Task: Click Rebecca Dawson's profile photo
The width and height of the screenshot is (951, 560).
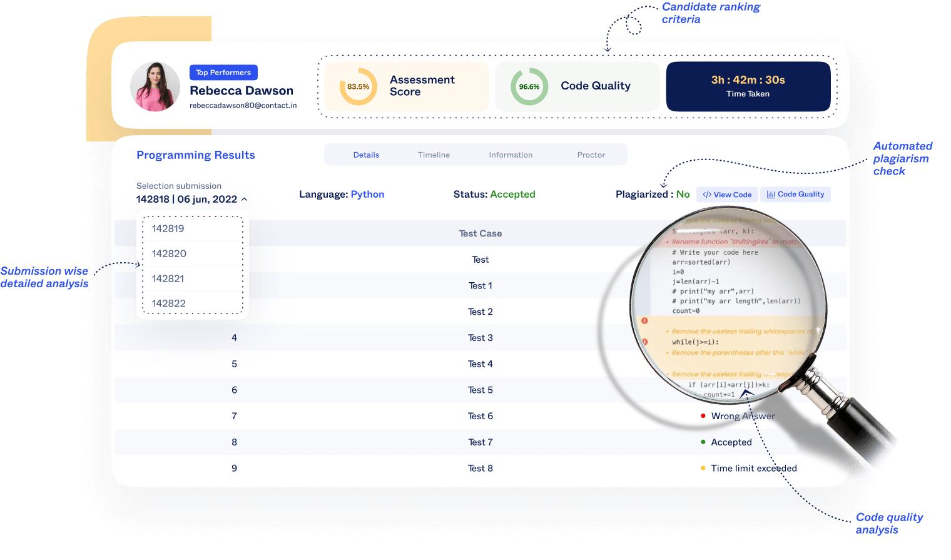Action: click(x=155, y=86)
